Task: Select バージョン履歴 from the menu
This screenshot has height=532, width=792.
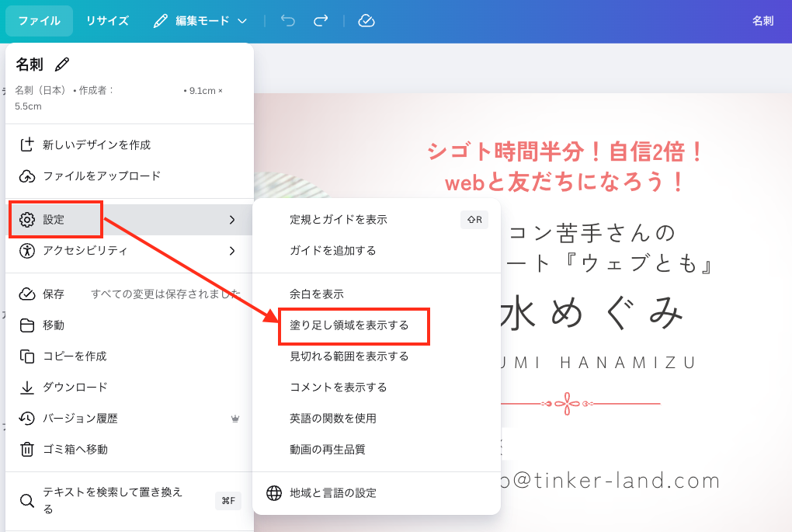Action: pos(81,418)
